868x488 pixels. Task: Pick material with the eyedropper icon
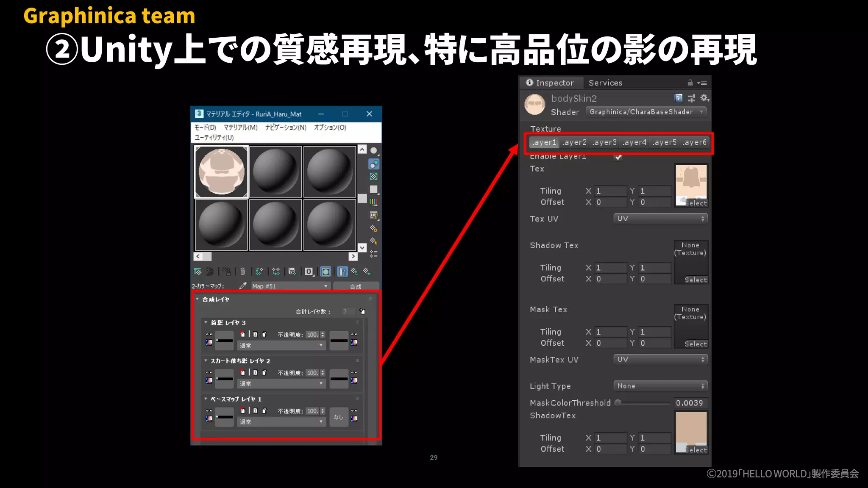pyautogui.click(x=243, y=286)
